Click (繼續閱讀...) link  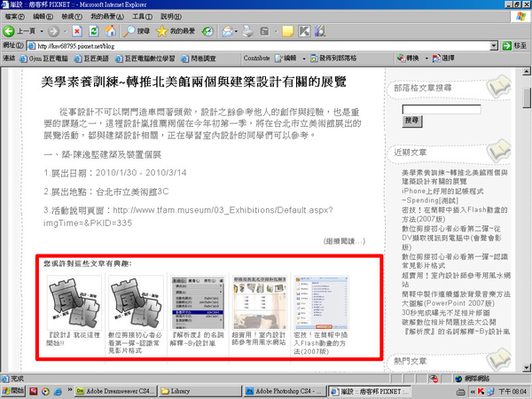click(x=344, y=241)
